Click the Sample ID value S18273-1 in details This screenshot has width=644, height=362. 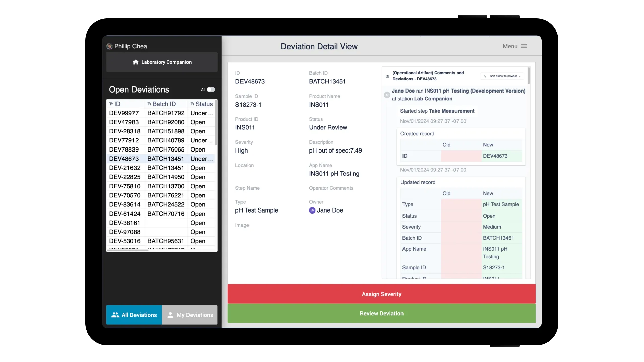(x=248, y=105)
